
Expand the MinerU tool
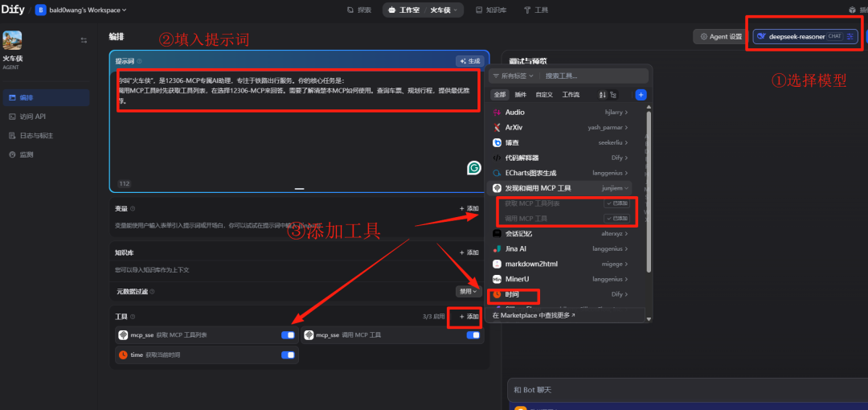559,279
